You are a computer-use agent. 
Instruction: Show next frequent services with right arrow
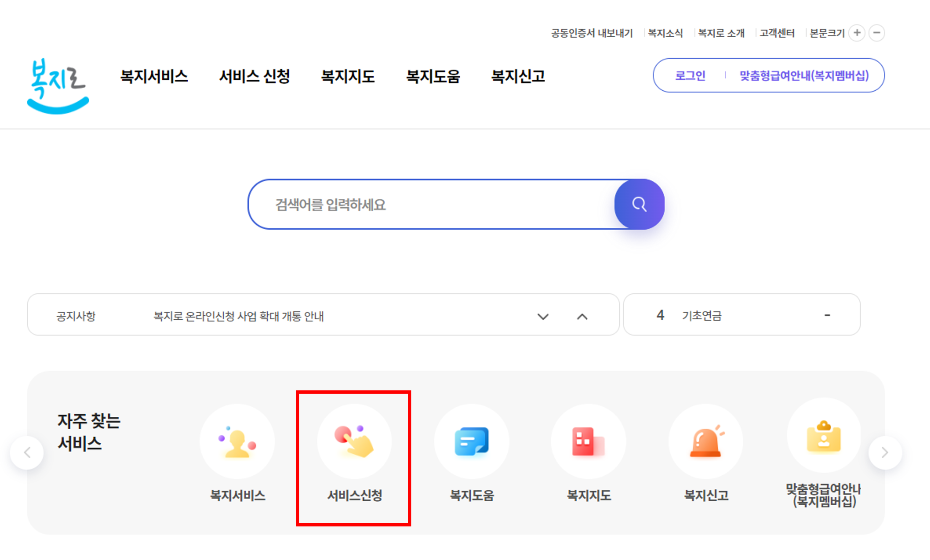[885, 453]
